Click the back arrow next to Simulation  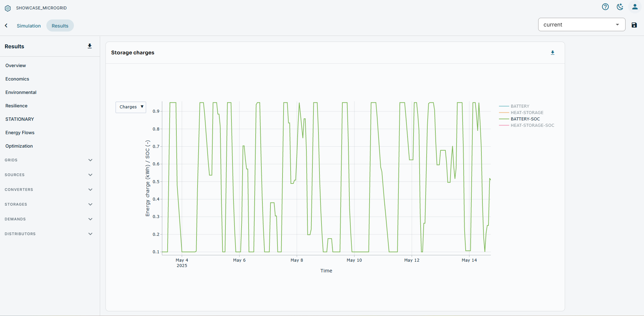point(6,25)
